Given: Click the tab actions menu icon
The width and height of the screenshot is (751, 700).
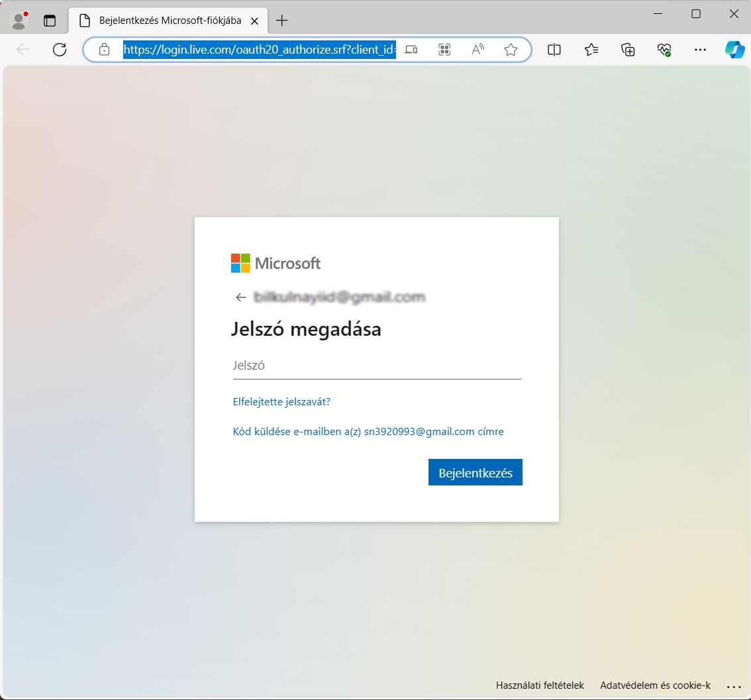Looking at the screenshot, I should 50,20.
